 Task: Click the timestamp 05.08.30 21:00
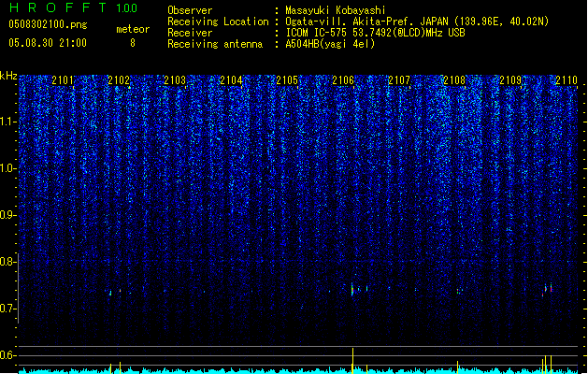pyautogui.click(x=48, y=43)
